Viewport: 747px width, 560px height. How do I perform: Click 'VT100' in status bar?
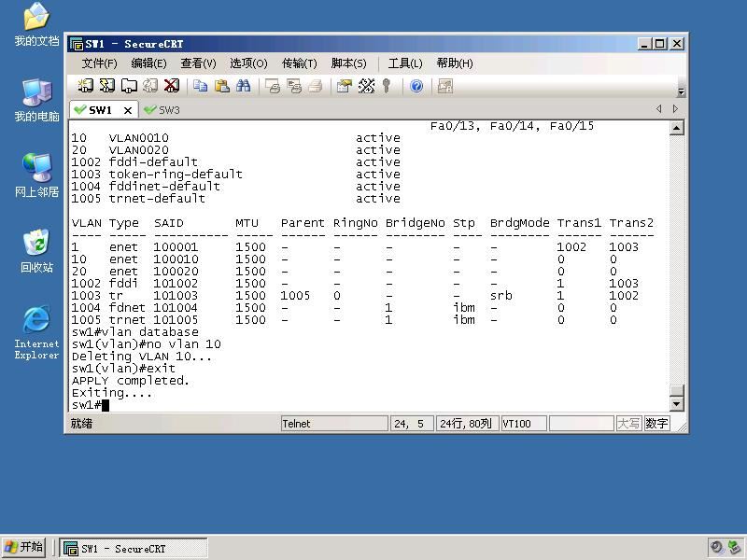tap(523, 424)
